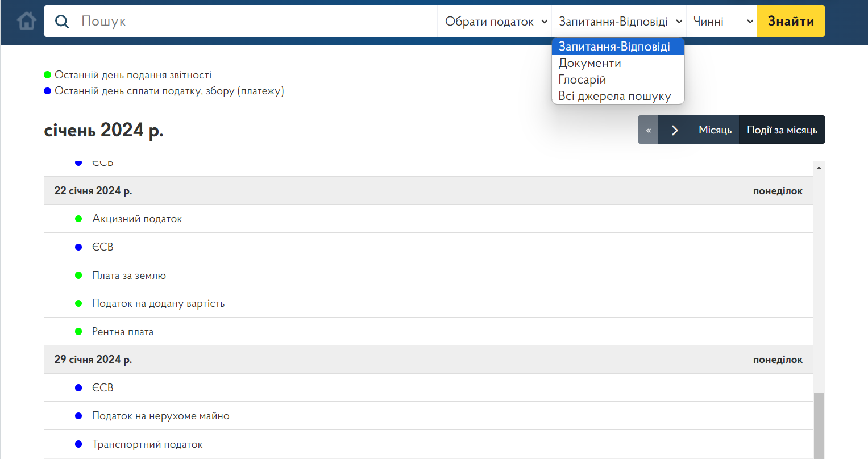Advance to next month with arrow button
Viewport: 868px width, 459px height.
(675, 130)
